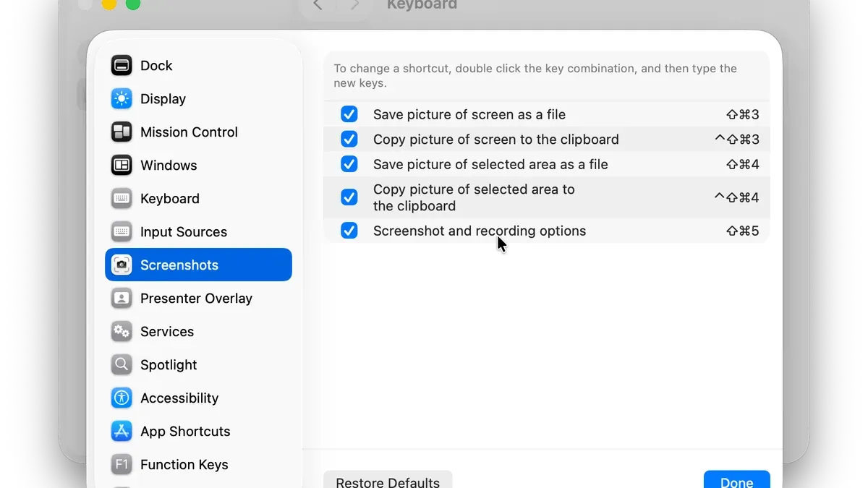Click the Input Sources keyboard icon
Image resolution: width=868 pixels, height=488 pixels.
point(122,232)
